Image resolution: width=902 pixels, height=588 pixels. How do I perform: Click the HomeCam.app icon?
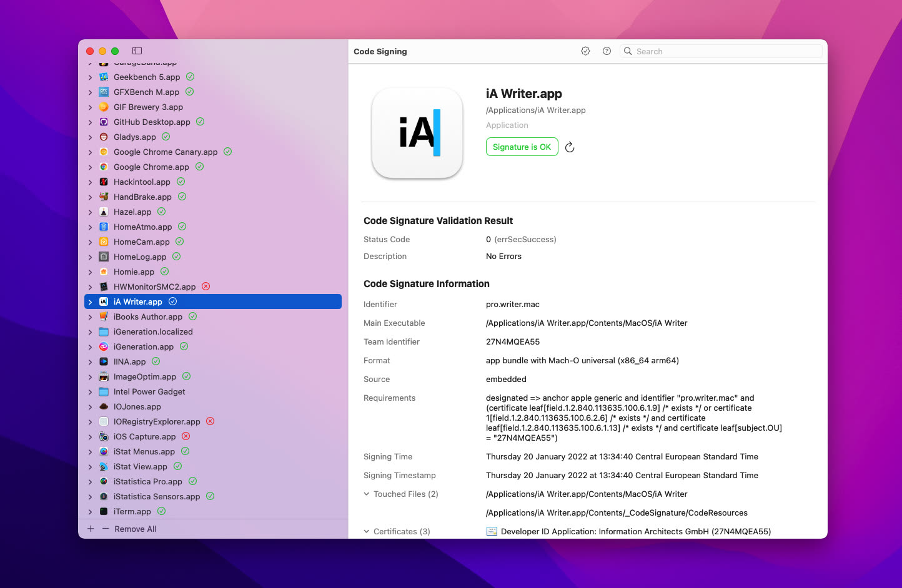pos(104,242)
